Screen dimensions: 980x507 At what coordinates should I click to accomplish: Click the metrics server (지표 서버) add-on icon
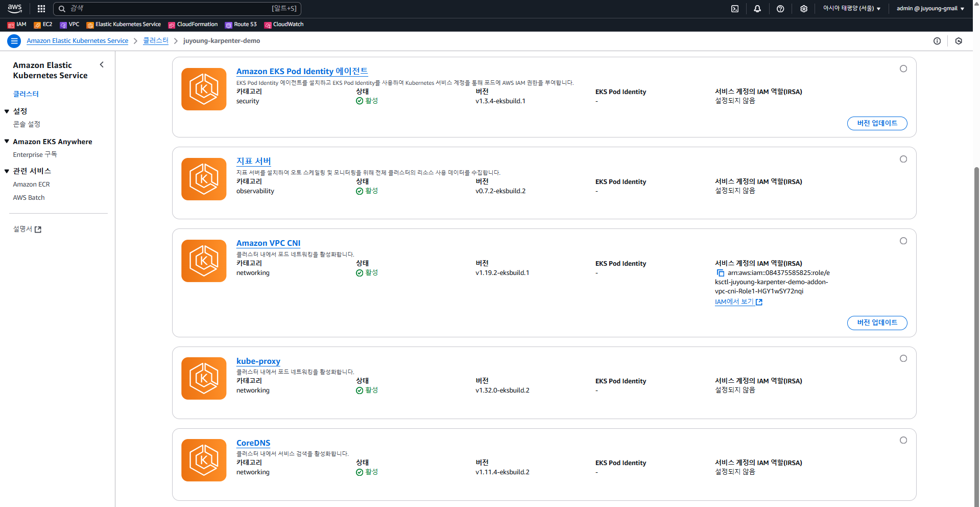[x=204, y=179]
